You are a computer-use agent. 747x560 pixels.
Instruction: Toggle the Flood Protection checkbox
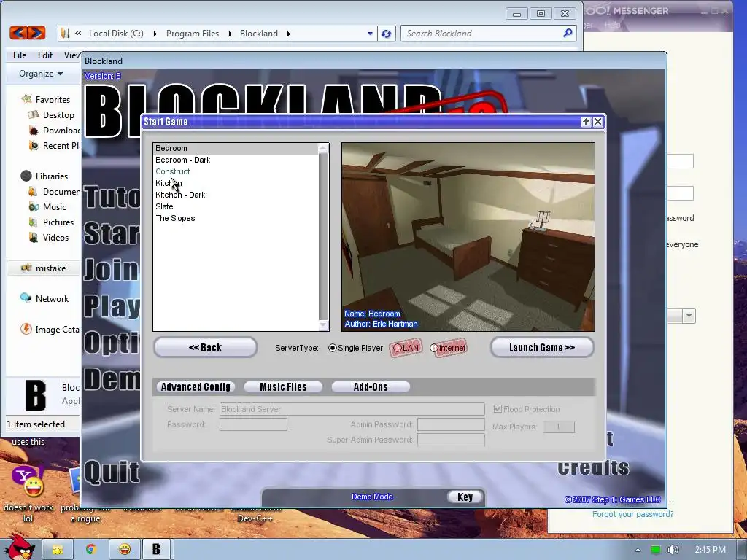(498, 409)
